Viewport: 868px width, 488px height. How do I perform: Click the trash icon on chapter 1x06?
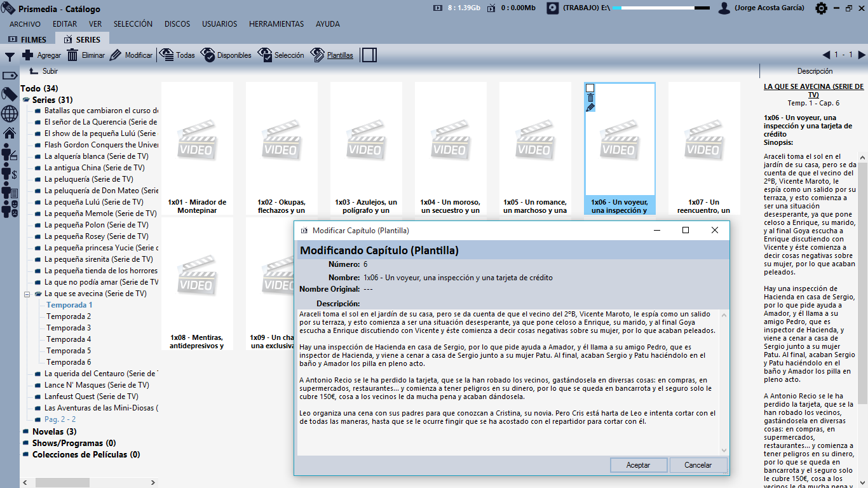click(x=590, y=98)
